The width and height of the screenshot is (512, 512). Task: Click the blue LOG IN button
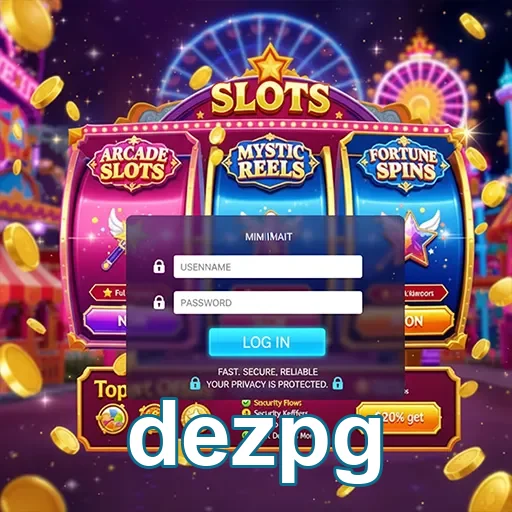(x=267, y=342)
